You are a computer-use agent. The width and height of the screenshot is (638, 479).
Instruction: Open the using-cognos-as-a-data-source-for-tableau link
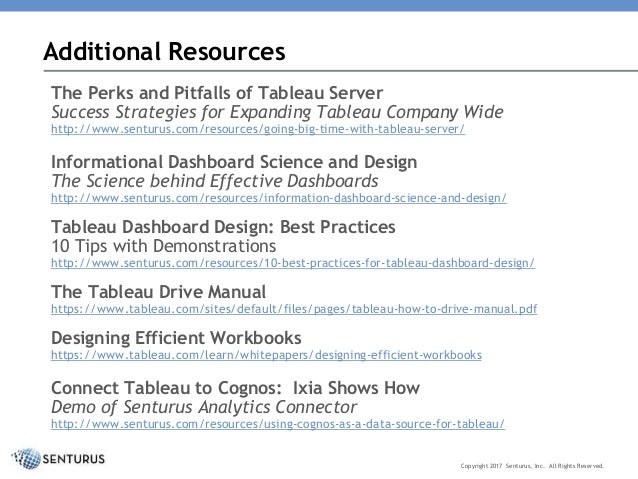[x=278, y=424]
